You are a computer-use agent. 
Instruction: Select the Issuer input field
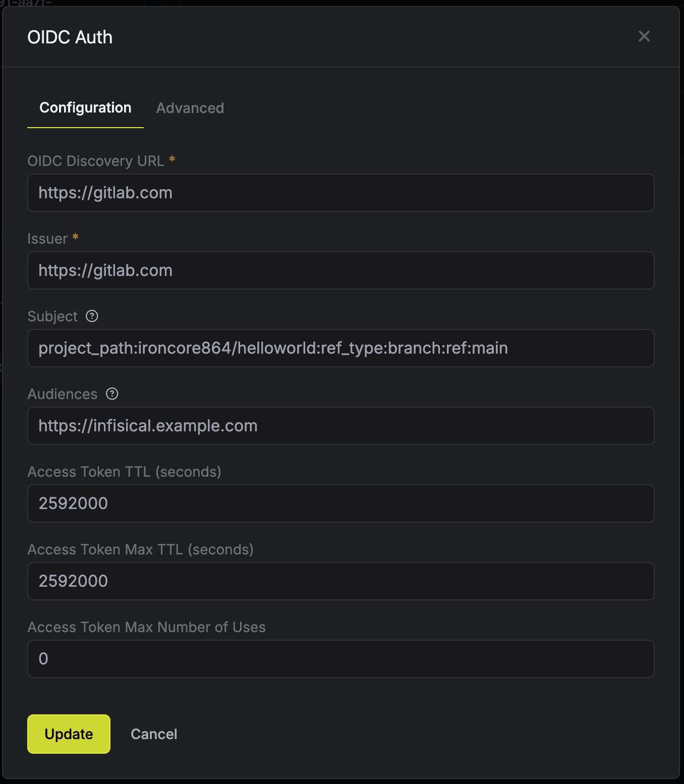[x=340, y=270]
